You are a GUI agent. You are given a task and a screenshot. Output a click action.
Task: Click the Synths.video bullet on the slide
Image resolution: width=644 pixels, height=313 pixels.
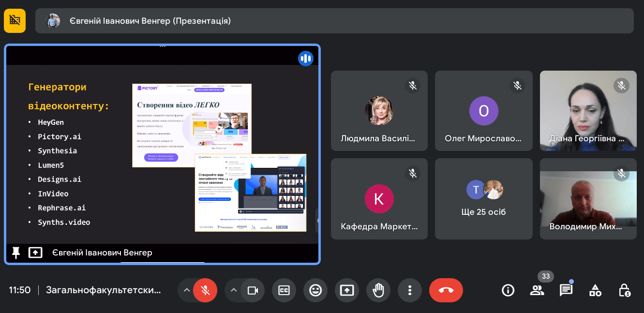pos(64,223)
